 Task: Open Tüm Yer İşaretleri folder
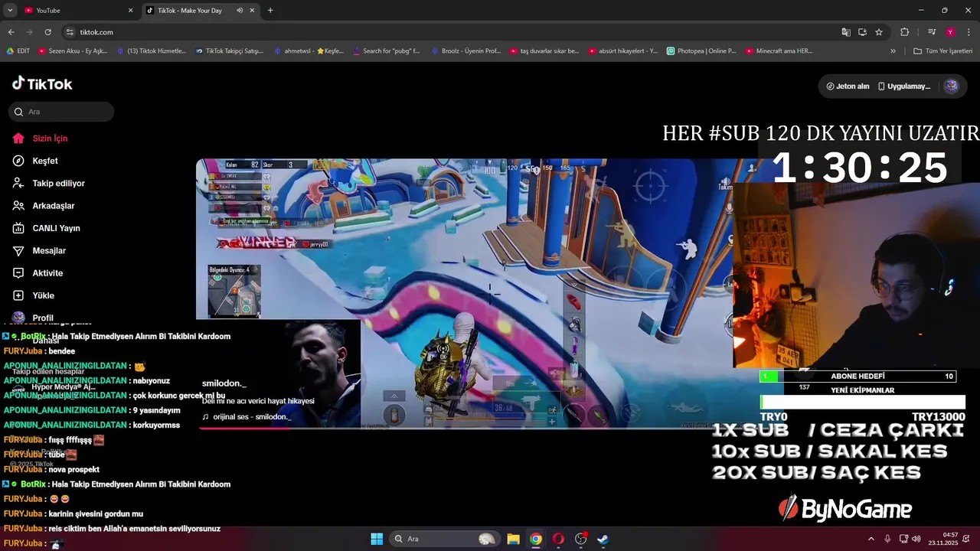coord(943,51)
